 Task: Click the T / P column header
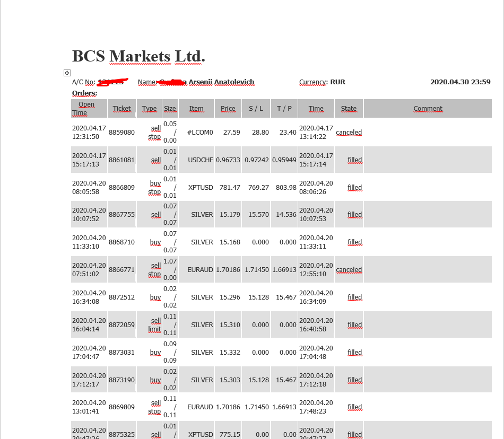point(284,109)
